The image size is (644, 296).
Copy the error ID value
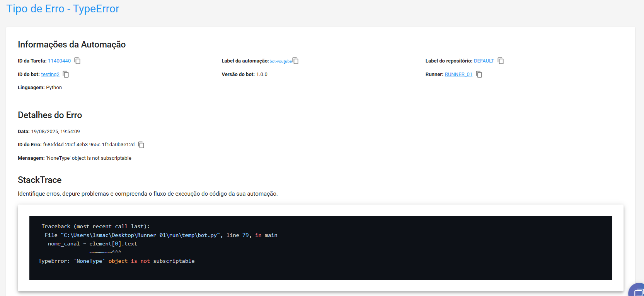(x=141, y=145)
